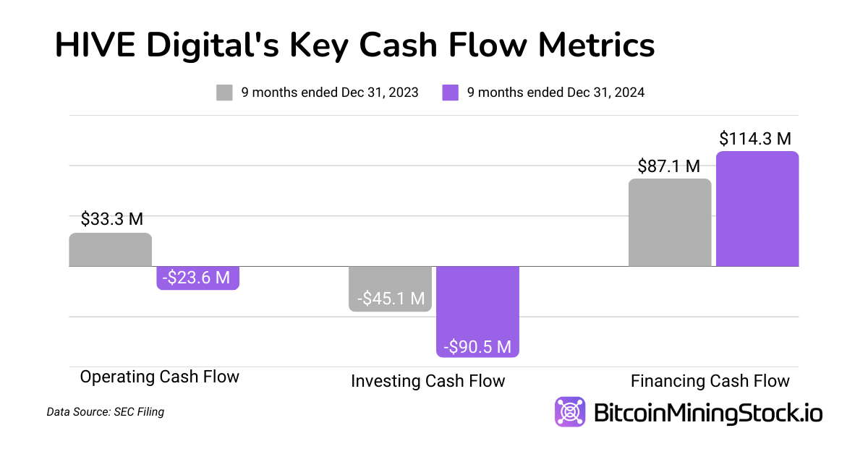The width and height of the screenshot is (868, 454).
Task: Click the purple $114.3 M financing bar
Action: [x=757, y=209]
